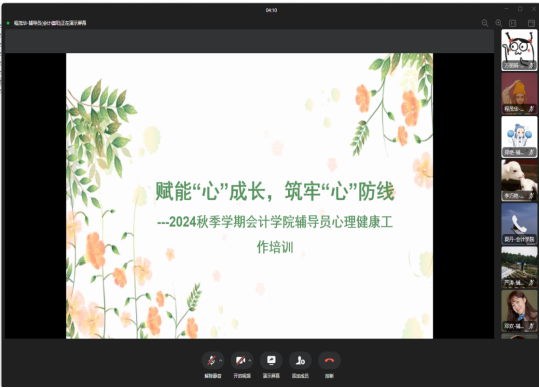539x388 pixels.
Task: Turn on the camera video
Action: click(x=240, y=361)
